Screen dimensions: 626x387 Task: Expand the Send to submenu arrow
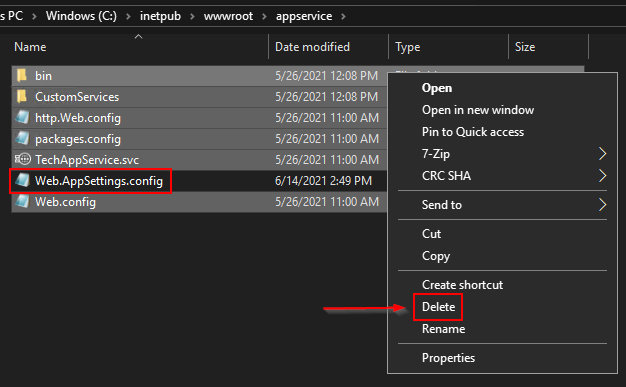tap(602, 205)
